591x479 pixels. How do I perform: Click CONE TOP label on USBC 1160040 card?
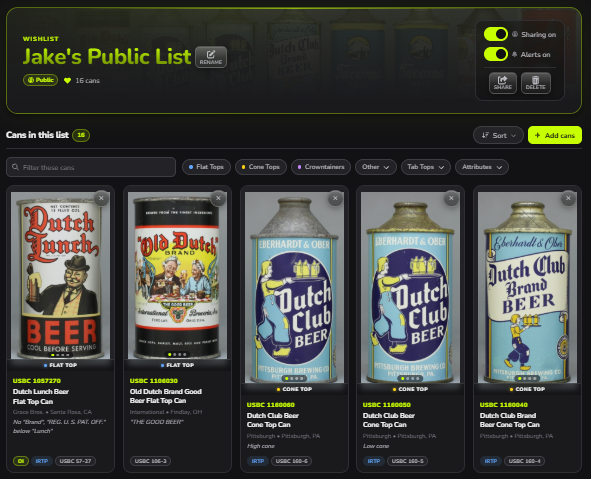tap(527, 389)
